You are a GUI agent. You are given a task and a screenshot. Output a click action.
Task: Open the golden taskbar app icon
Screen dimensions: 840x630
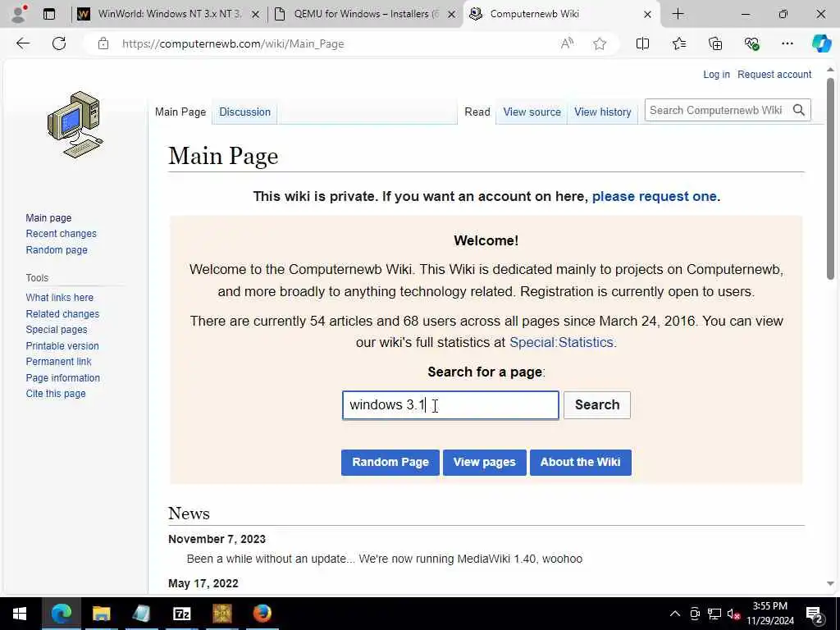[221, 614]
